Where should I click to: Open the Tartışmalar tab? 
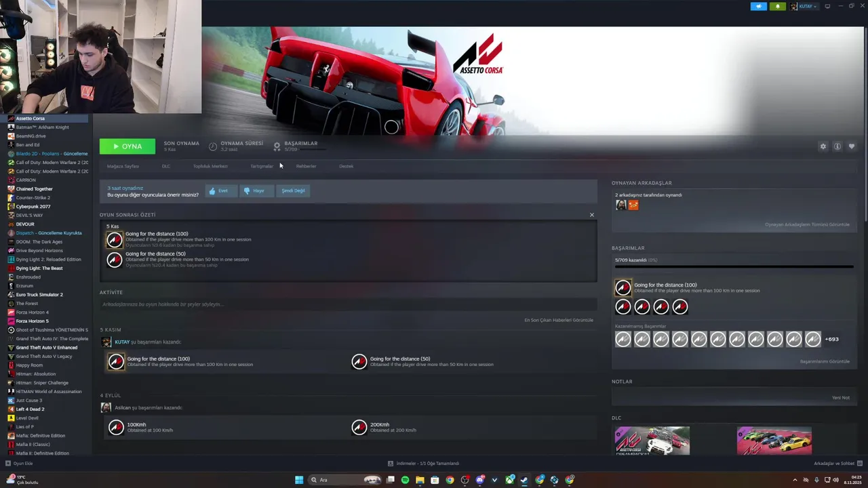click(x=262, y=166)
